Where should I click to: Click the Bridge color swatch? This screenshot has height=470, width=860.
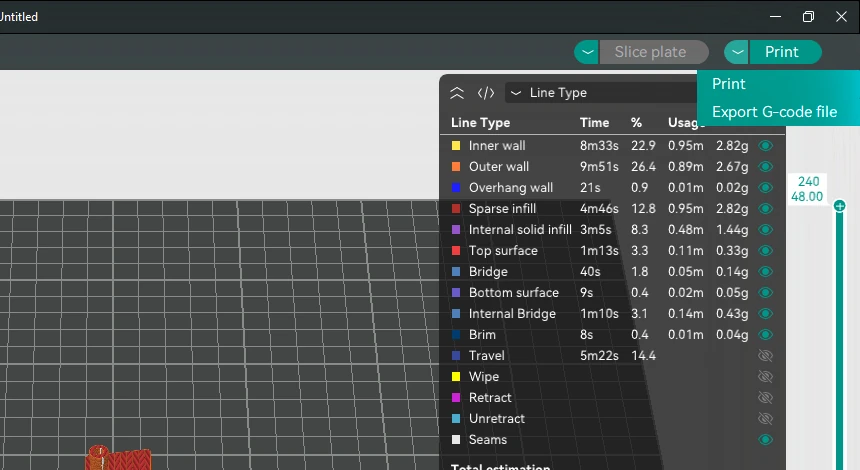coord(456,271)
